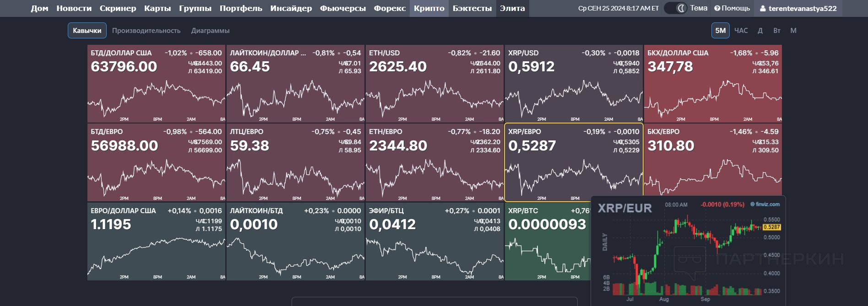Open the ЕВРО/ДОЛЛАР США chart tile
This screenshot has width=868, height=306.
pos(157,242)
